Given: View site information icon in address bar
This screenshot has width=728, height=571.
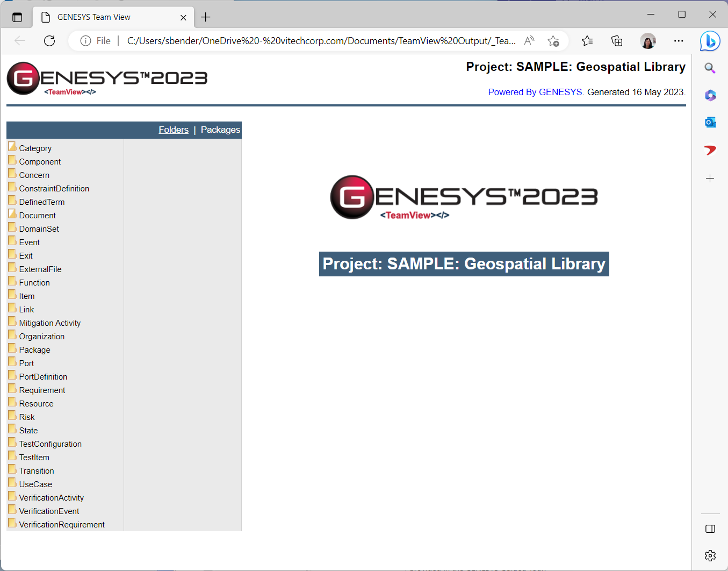Looking at the screenshot, I should (x=85, y=41).
